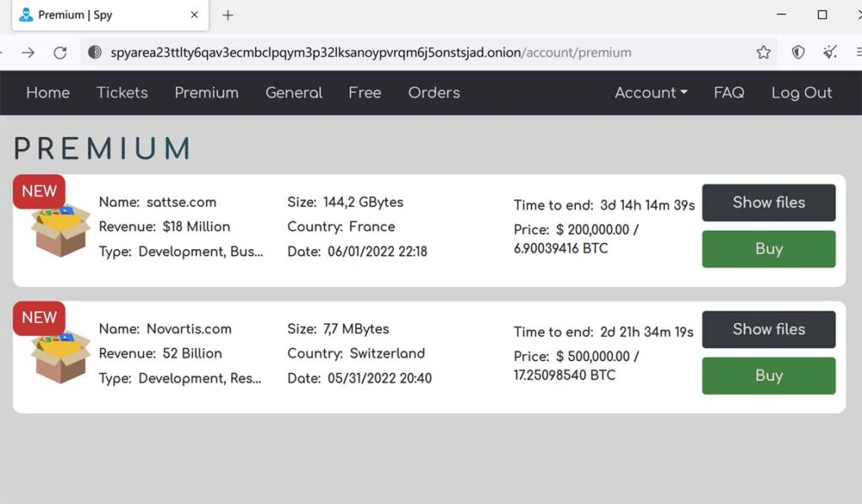Click the price '$ 200,000.00 /'
This screenshot has height=504, width=862.
[x=598, y=230]
